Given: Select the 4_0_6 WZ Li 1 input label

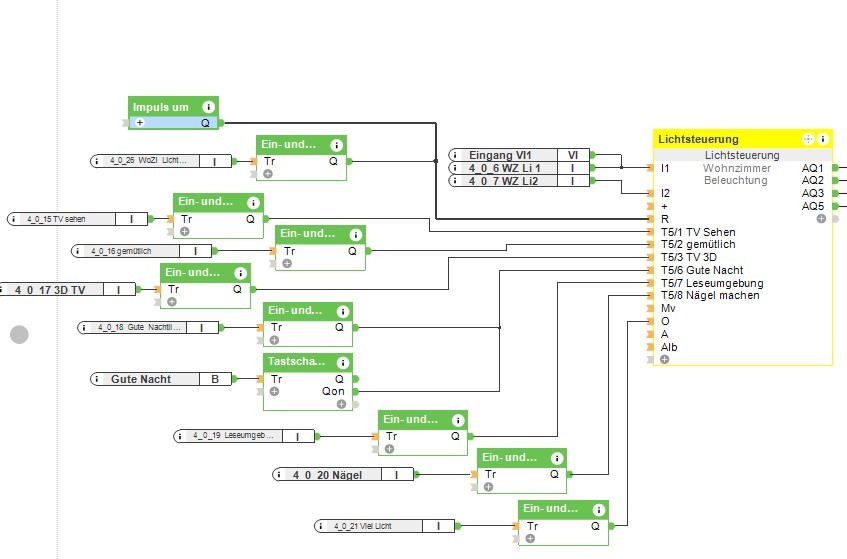Looking at the screenshot, I should pyautogui.click(x=504, y=168).
